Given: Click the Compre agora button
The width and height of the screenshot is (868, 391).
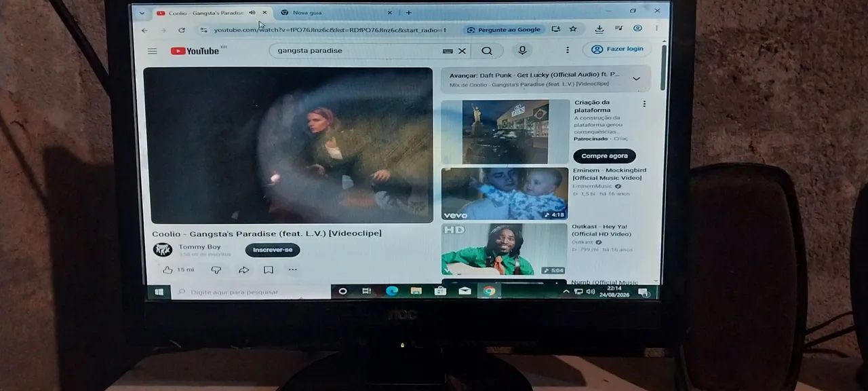Looking at the screenshot, I should 604,156.
